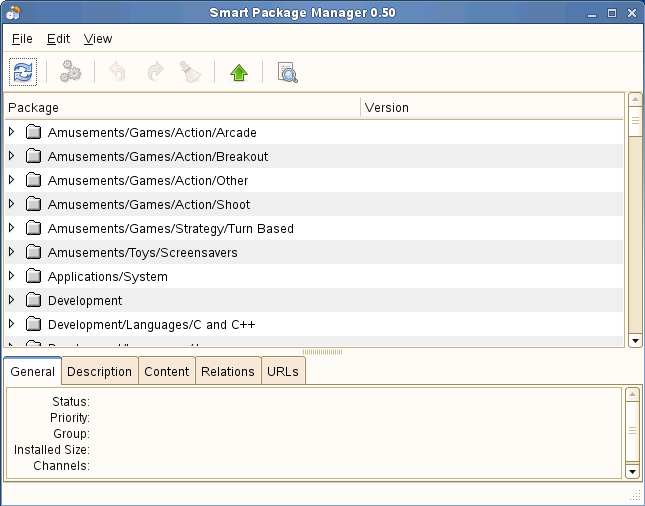Switch to the URLs tab
The width and height of the screenshot is (645, 506).
[x=283, y=371]
